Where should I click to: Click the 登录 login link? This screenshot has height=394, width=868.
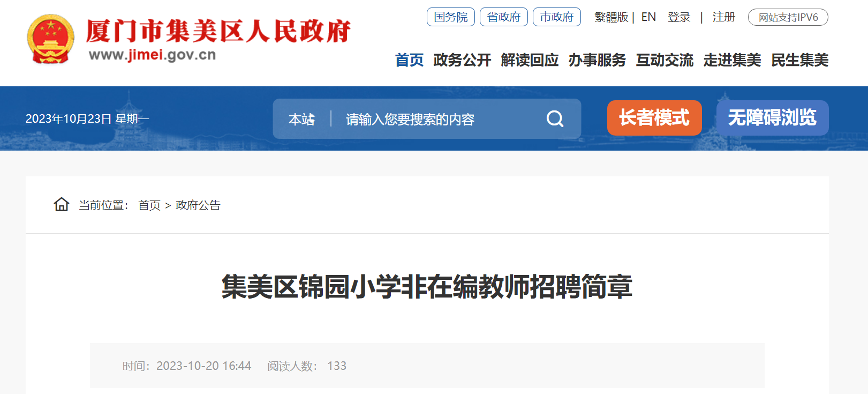pos(679,17)
